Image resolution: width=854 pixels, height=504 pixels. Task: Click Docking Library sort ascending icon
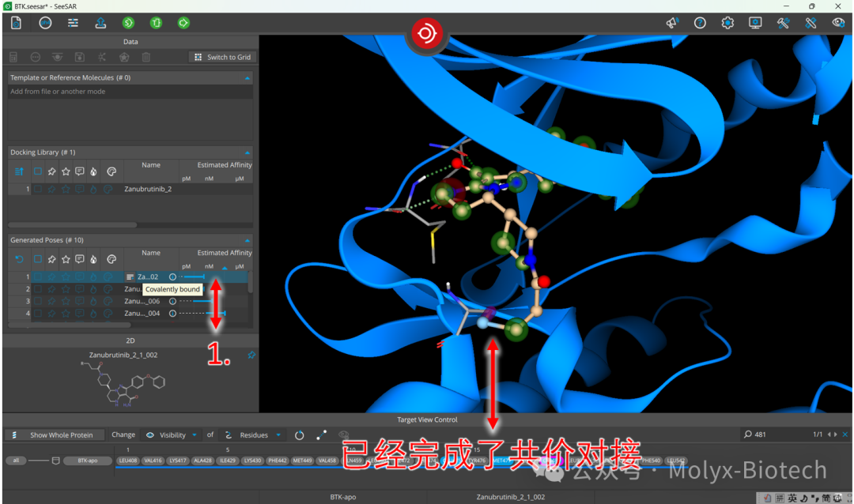19,171
